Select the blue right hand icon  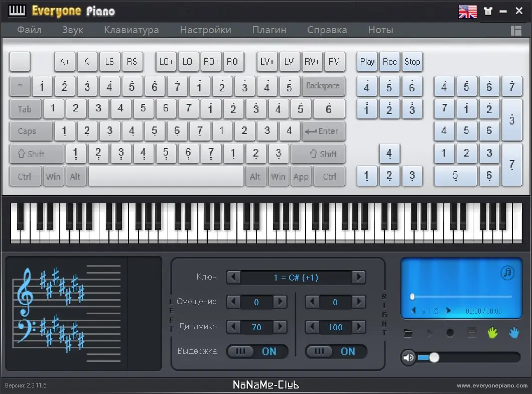[514, 333]
